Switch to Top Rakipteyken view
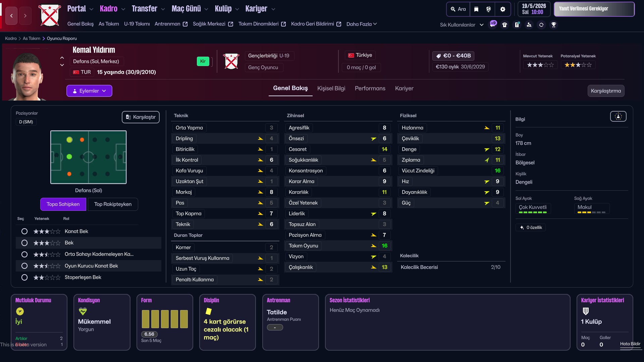Image resolution: width=644 pixels, height=362 pixels. tap(113, 204)
